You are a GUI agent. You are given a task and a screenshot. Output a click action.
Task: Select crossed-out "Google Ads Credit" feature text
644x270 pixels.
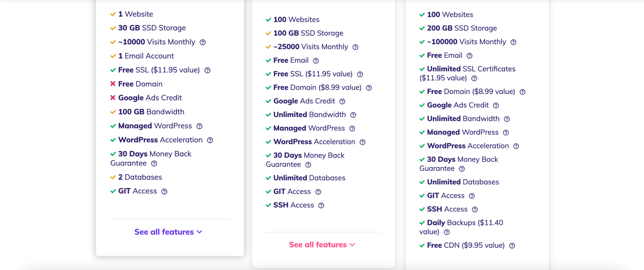tap(150, 98)
